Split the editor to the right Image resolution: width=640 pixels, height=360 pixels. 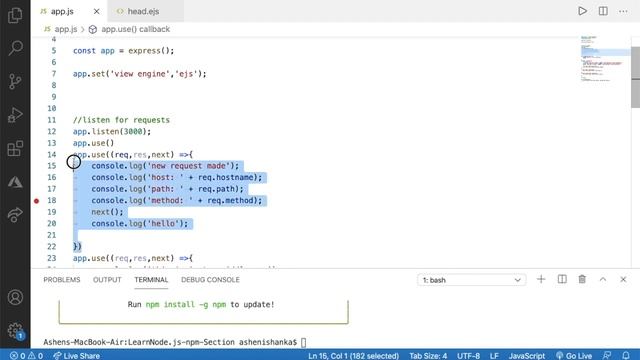(603, 11)
